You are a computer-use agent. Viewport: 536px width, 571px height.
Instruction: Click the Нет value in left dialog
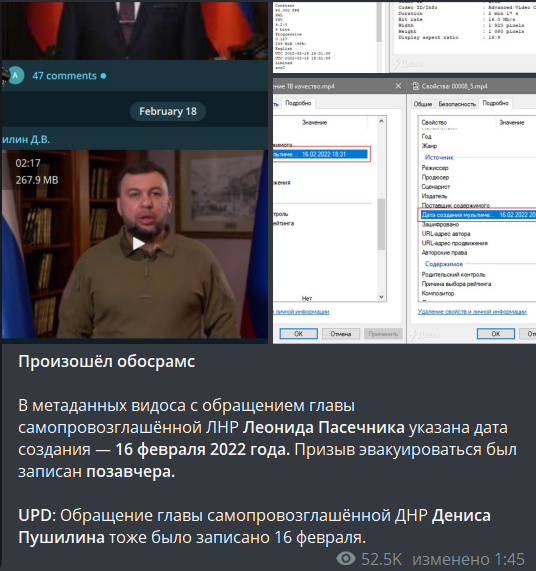click(307, 298)
